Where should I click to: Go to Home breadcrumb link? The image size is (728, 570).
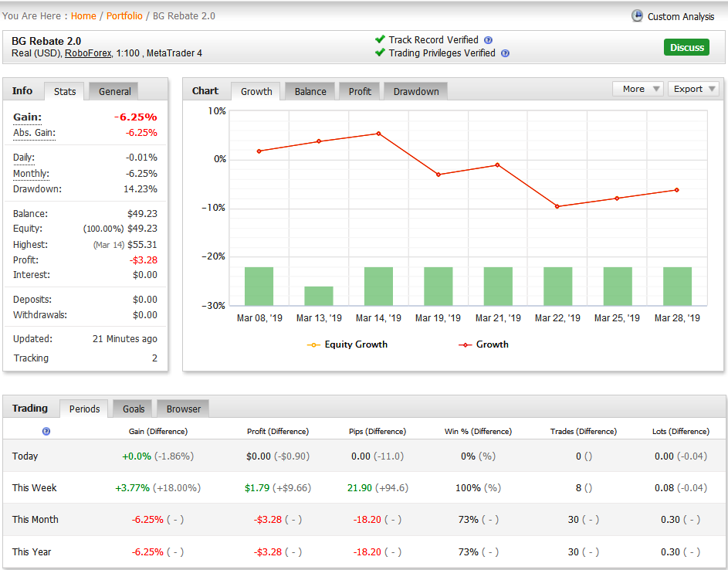(83, 15)
